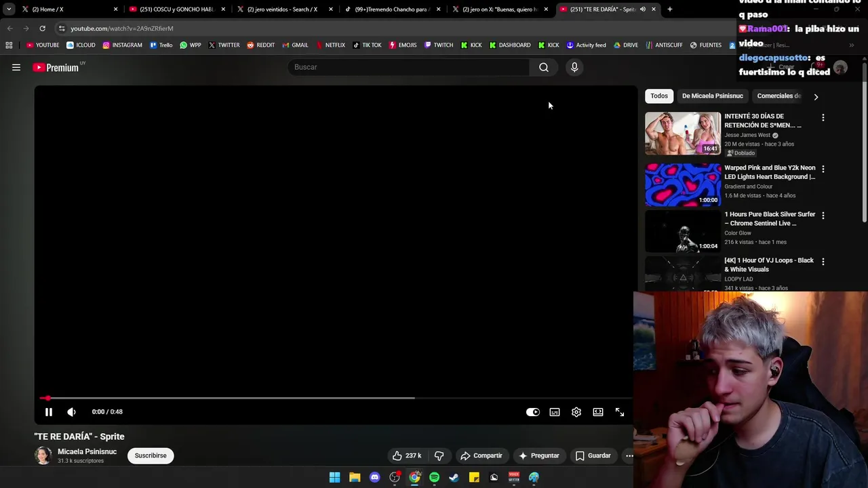
Task: Open the DASHBOARD bookmark
Action: coord(510,45)
